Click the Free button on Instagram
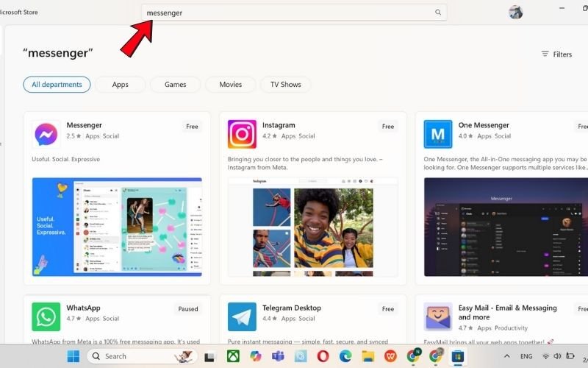This screenshot has width=588, height=368. (388, 127)
